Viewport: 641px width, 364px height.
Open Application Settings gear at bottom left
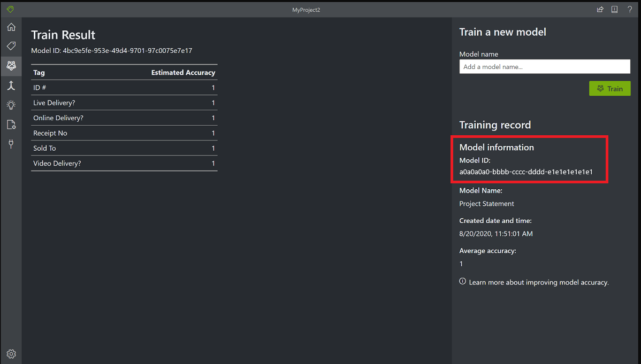point(11,354)
